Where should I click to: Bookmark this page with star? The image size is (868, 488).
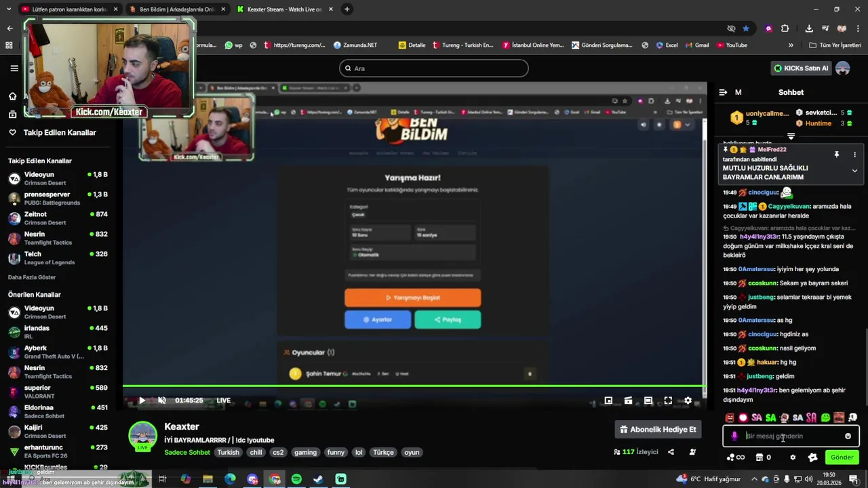click(x=746, y=28)
